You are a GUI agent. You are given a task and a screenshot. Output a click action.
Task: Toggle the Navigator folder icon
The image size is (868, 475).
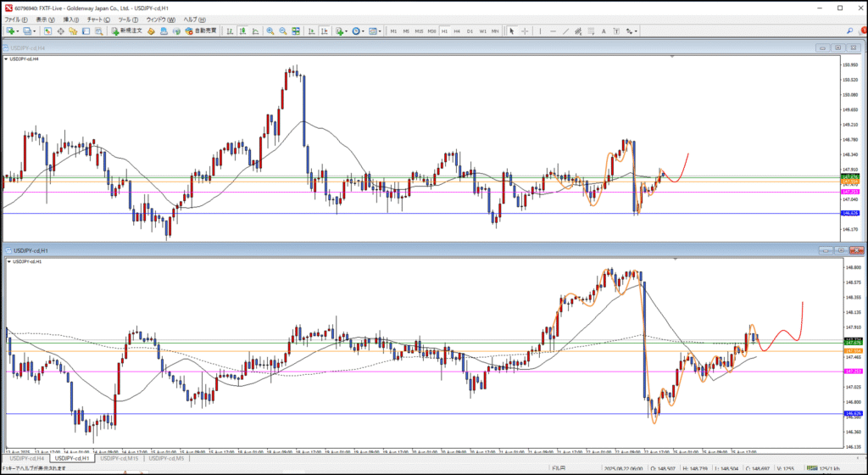[73, 31]
